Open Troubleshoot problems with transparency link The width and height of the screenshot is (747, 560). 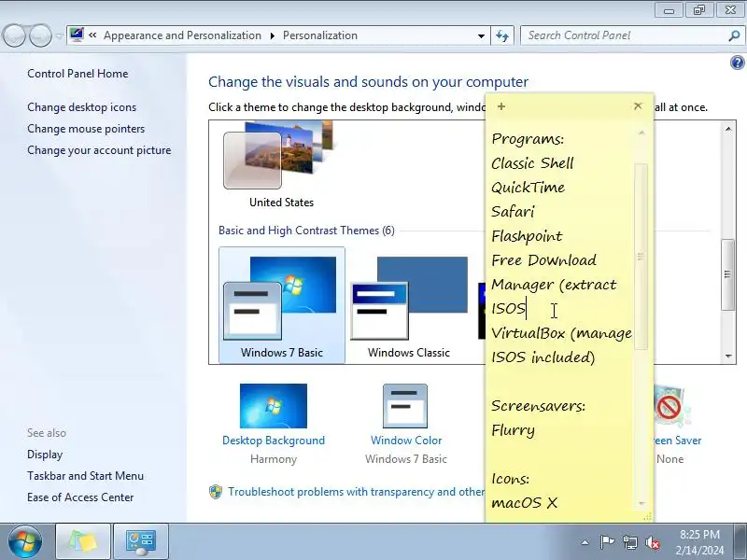(357, 492)
